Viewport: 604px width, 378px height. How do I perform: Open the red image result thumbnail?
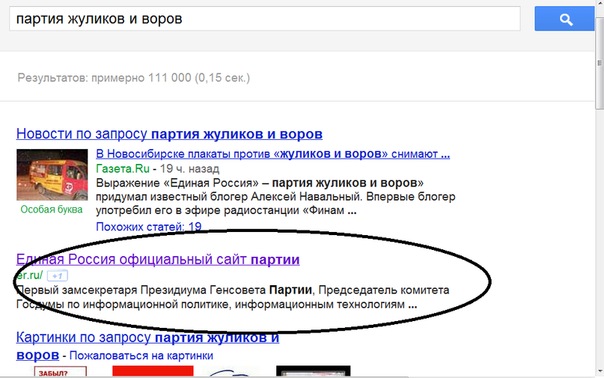point(153,371)
